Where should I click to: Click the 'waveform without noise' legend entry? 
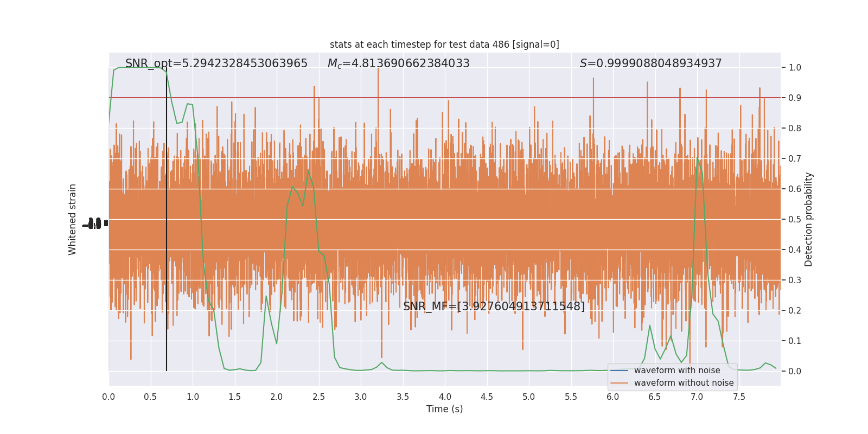(684, 383)
